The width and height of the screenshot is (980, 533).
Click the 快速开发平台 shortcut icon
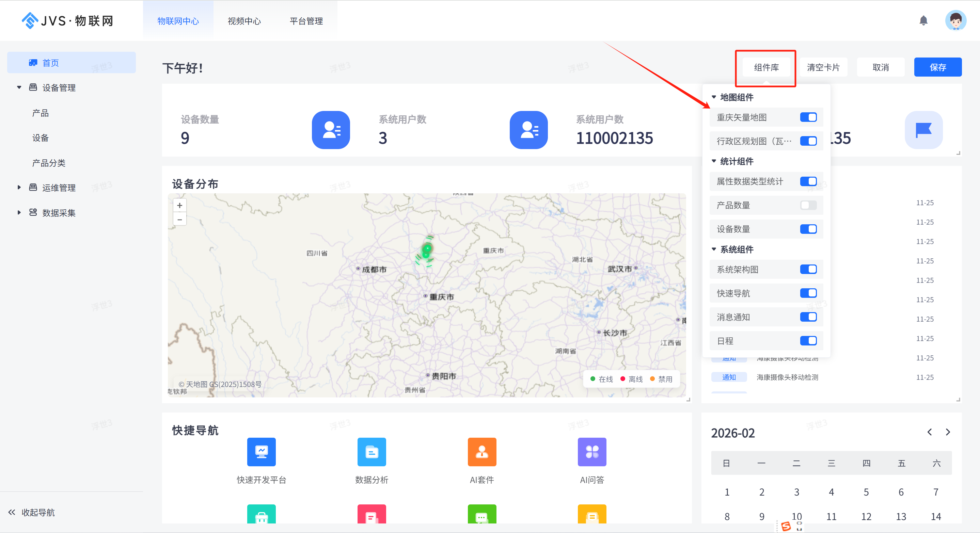(262, 452)
